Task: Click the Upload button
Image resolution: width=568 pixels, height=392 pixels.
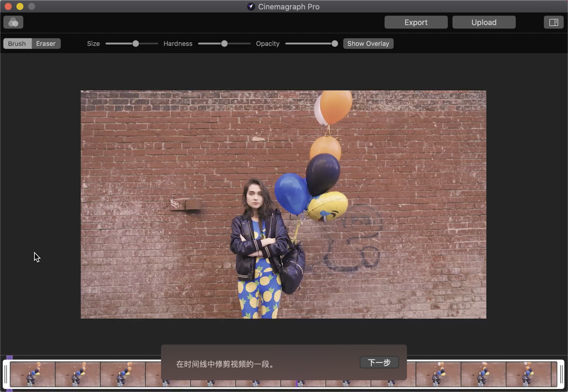Action: coord(484,22)
